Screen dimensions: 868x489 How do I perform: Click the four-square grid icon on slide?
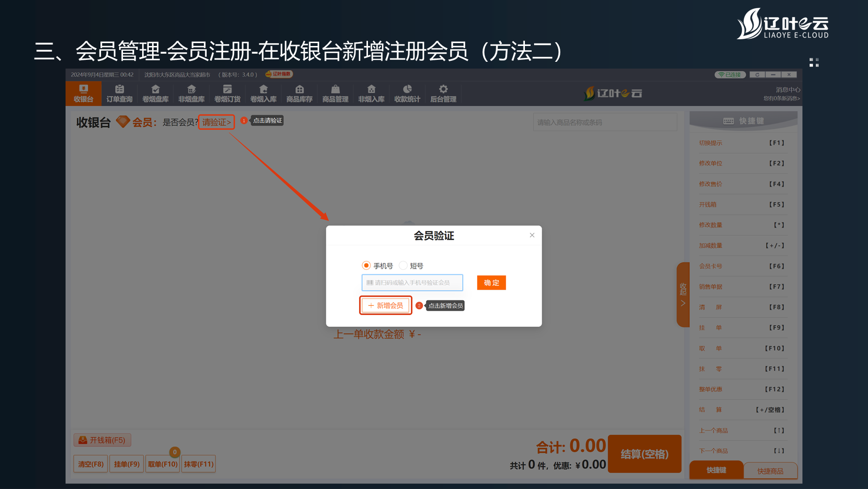(x=814, y=63)
